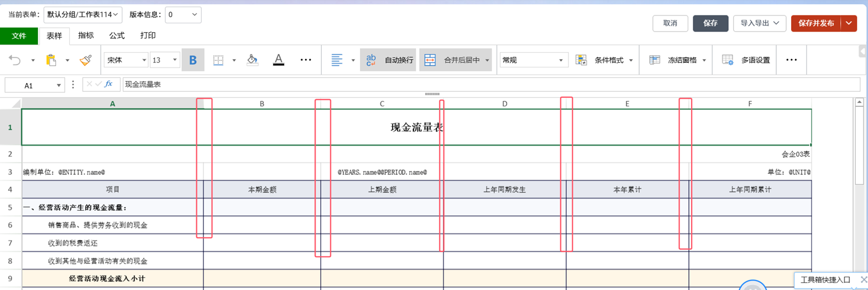The image size is (868, 290).
Task: Switch to the 指标 tab
Action: point(86,35)
